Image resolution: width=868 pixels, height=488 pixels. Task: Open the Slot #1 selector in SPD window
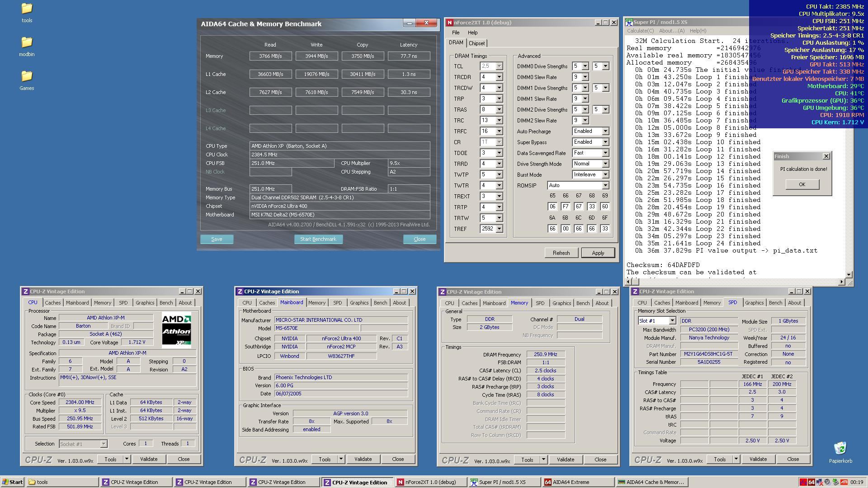pos(672,321)
